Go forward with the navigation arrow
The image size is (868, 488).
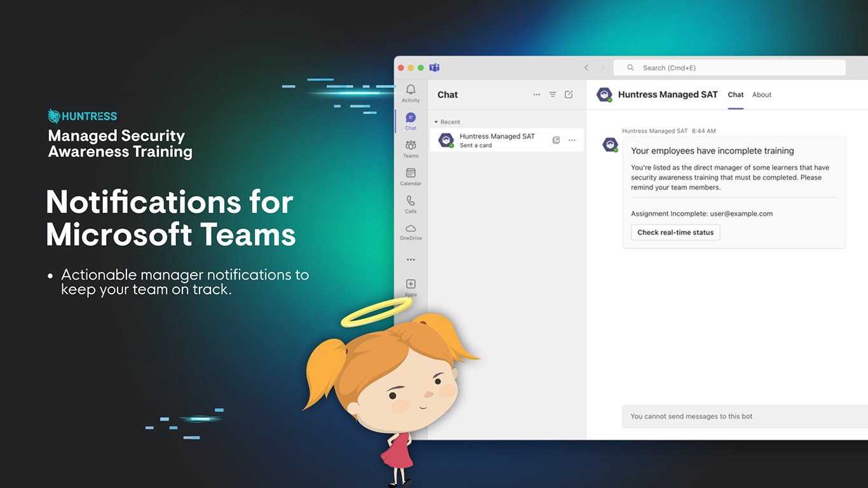(x=603, y=67)
